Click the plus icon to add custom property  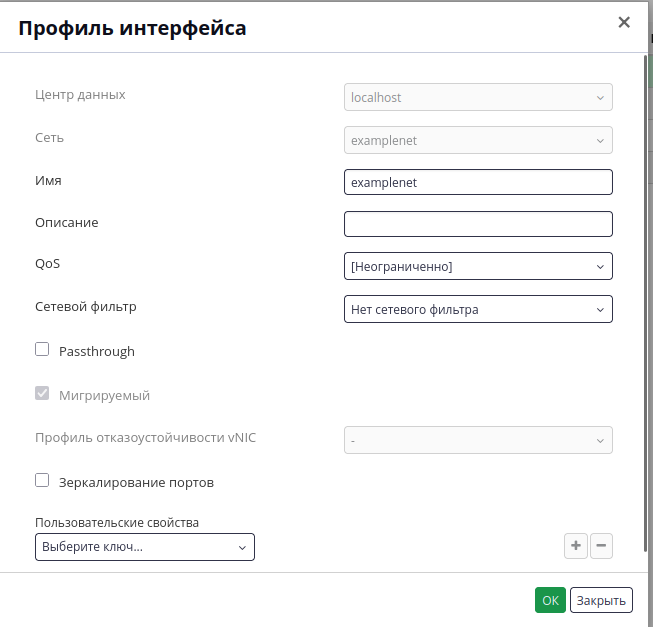(x=576, y=545)
